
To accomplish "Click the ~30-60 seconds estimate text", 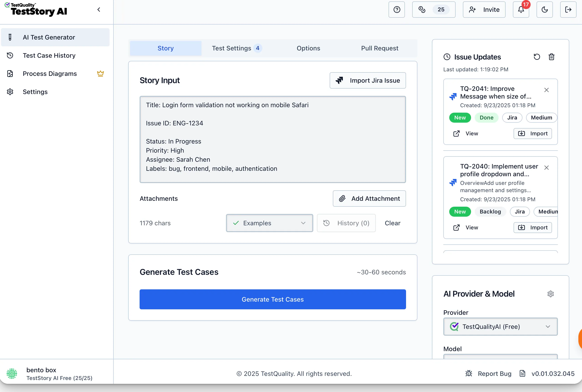I will tap(381, 272).
